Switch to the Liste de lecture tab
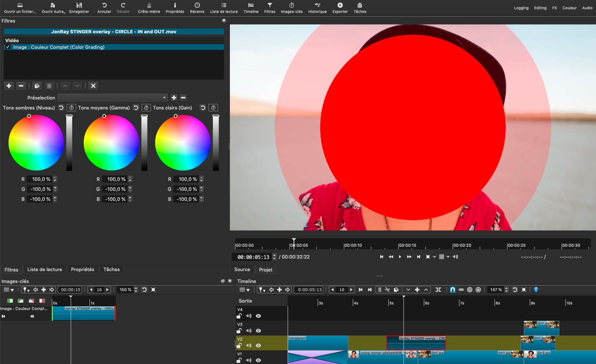 45,269
